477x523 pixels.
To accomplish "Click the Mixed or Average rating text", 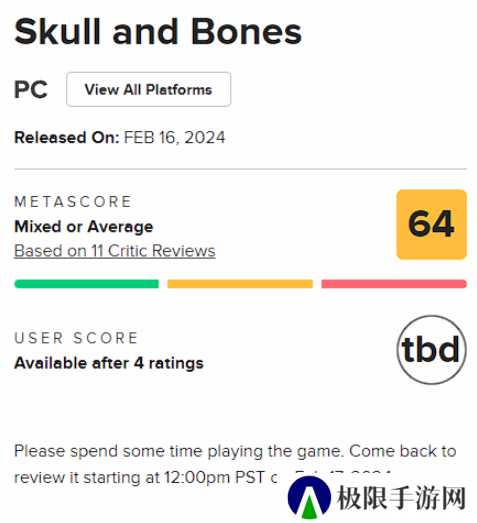I will [84, 227].
